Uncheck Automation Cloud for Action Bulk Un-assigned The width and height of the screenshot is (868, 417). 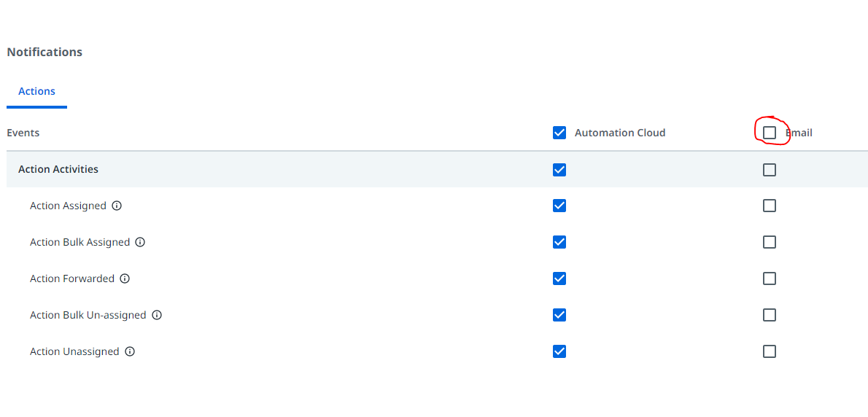click(x=559, y=315)
